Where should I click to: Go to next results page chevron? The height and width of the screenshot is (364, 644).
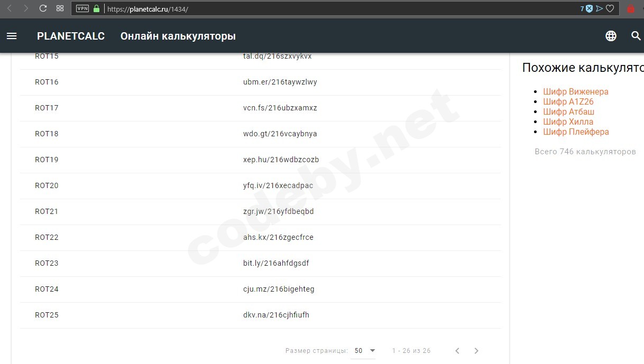[x=476, y=351]
